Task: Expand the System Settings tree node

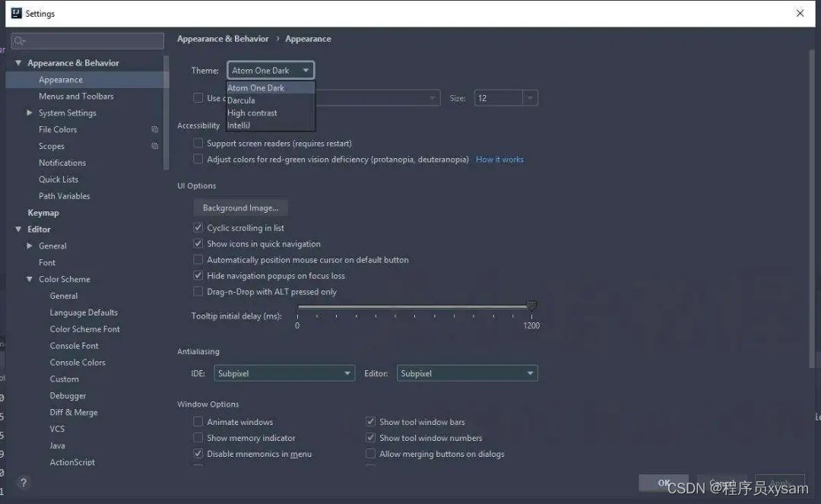Action: 30,113
